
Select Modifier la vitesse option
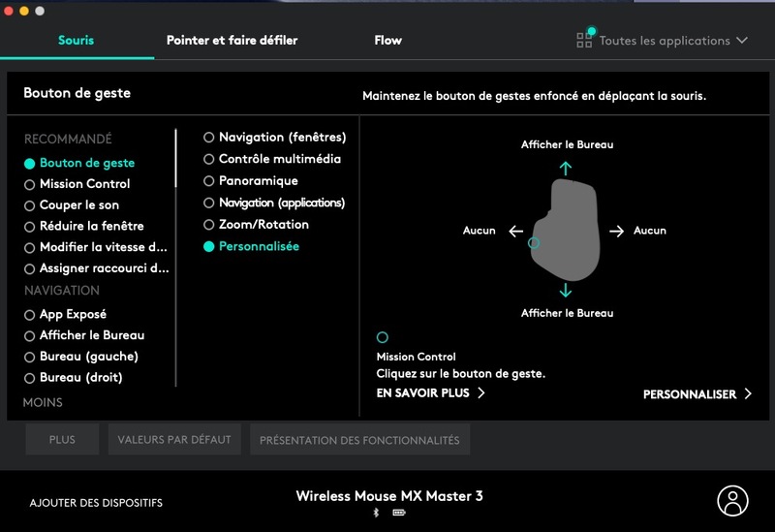pyautogui.click(x=96, y=247)
